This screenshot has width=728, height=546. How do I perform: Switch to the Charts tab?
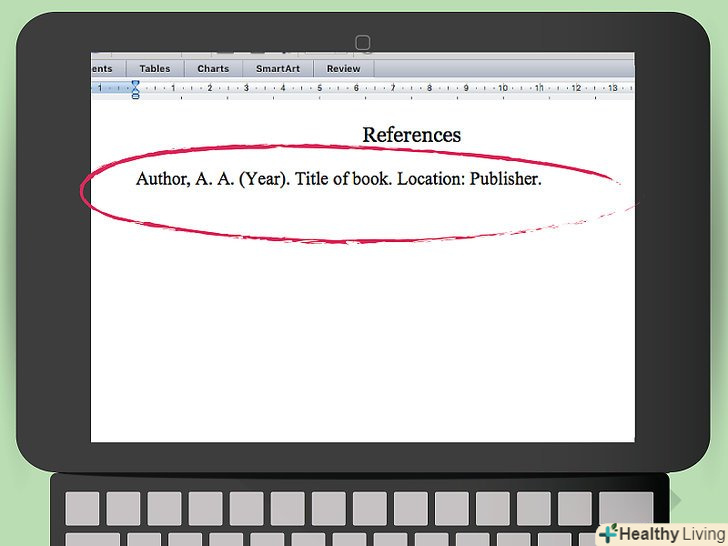213,69
